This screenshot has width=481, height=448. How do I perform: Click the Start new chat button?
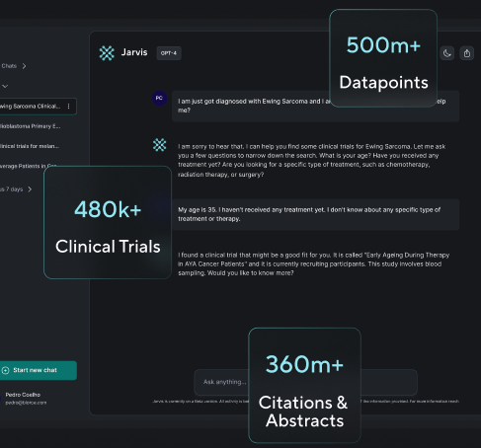point(39,370)
